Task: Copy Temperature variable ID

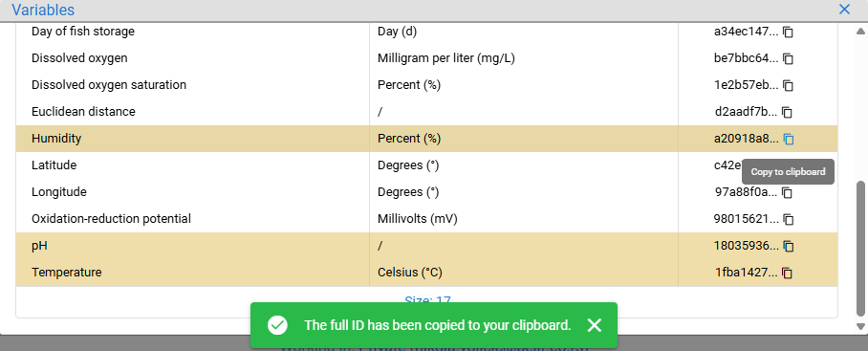Action: click(x=787, y=273)
